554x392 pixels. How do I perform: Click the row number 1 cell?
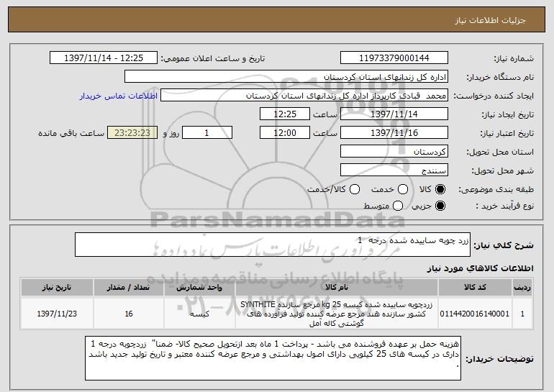[522, 314]
